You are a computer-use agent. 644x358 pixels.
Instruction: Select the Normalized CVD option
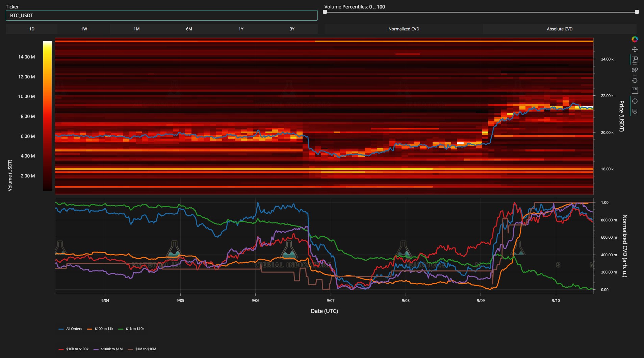(404, 29)
